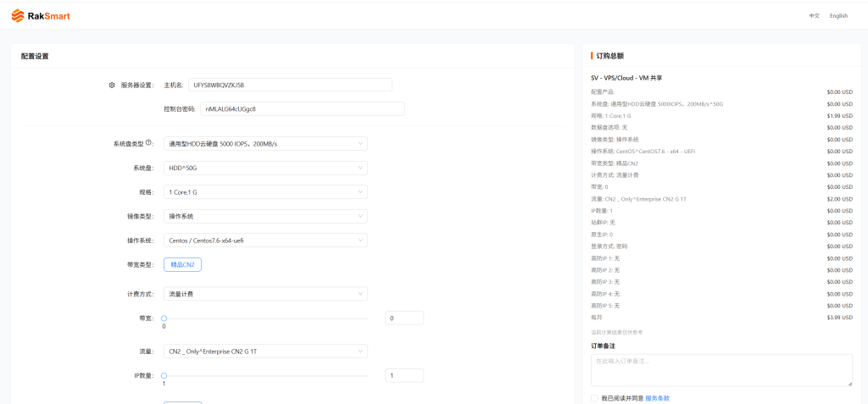Screen dimensions: 868x404
Task: Select the 精品CN2 bandwidth type option
Action: point(183,264)
